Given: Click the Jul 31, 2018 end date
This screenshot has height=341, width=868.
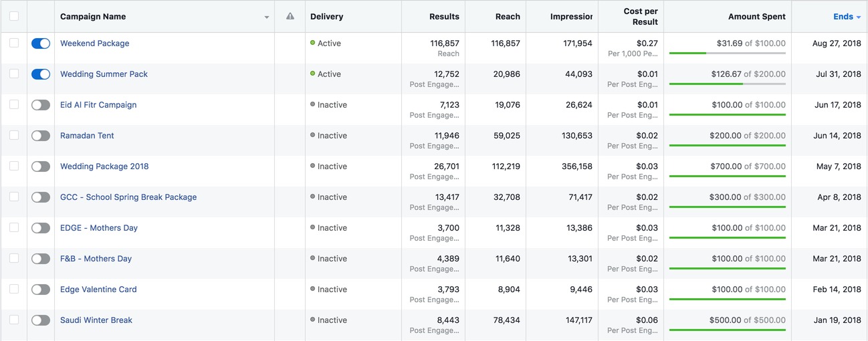Looking at the screenshot, I should [839, 74].
